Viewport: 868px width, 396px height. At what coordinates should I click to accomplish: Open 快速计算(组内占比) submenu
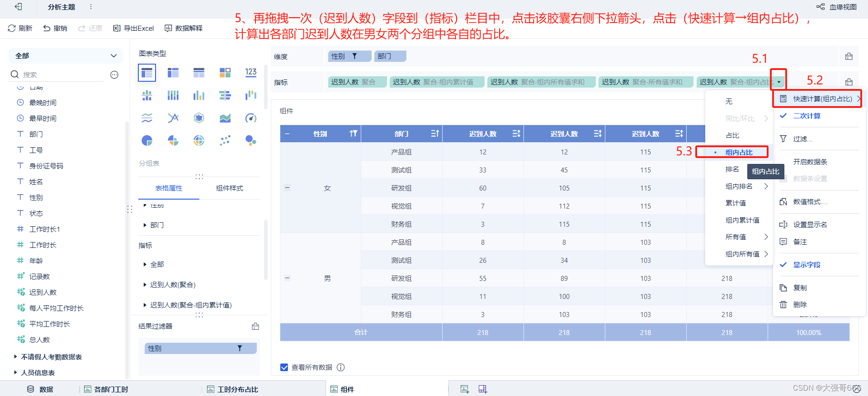(817, 98)
